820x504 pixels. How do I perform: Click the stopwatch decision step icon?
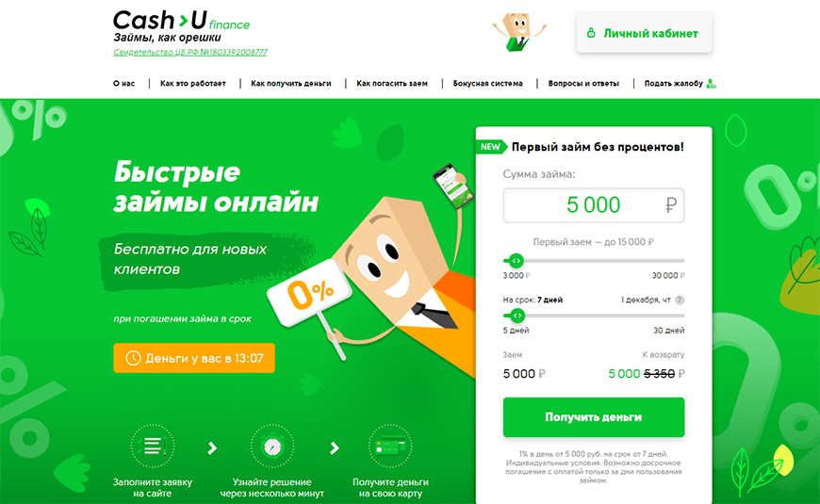(272, 446)
